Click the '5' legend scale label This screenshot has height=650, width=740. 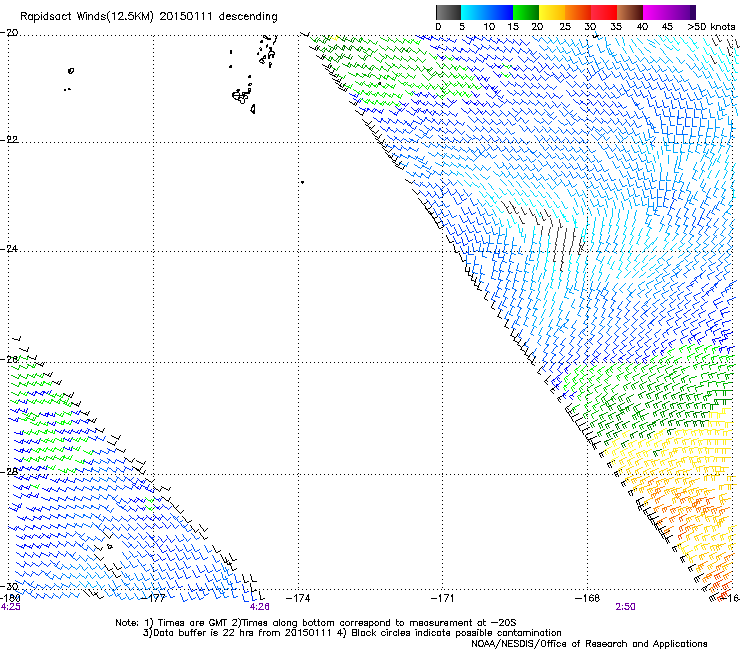(462, 27)
